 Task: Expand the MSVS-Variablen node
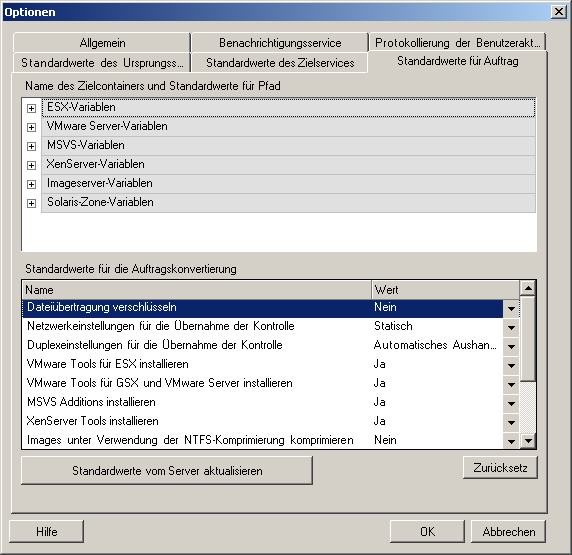pyautogui.click(x=31, y=146)
